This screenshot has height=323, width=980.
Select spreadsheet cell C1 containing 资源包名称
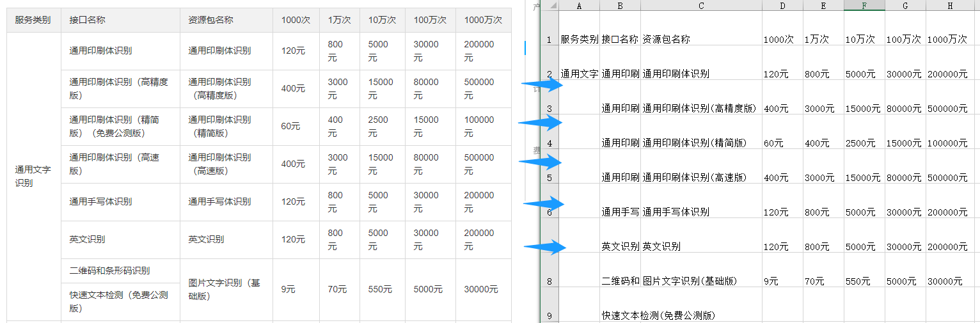pyautogui.click(x=701, y=29)
